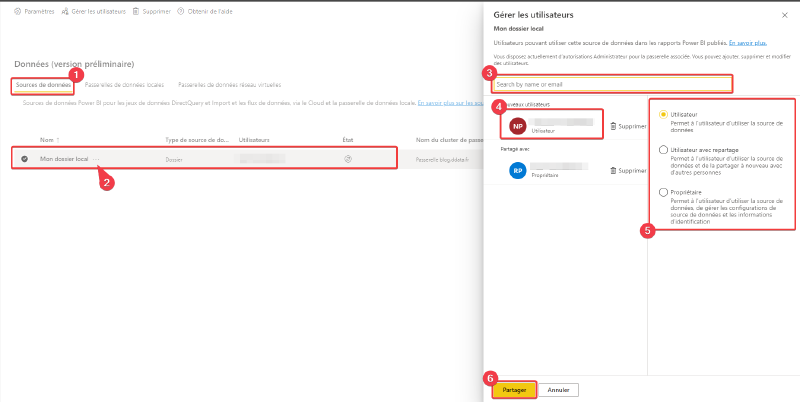The width and height of the screenshot is (800, 402).
Task: Sort by the Nom column header
Action: pyautogui.click(x=49, y=140)
